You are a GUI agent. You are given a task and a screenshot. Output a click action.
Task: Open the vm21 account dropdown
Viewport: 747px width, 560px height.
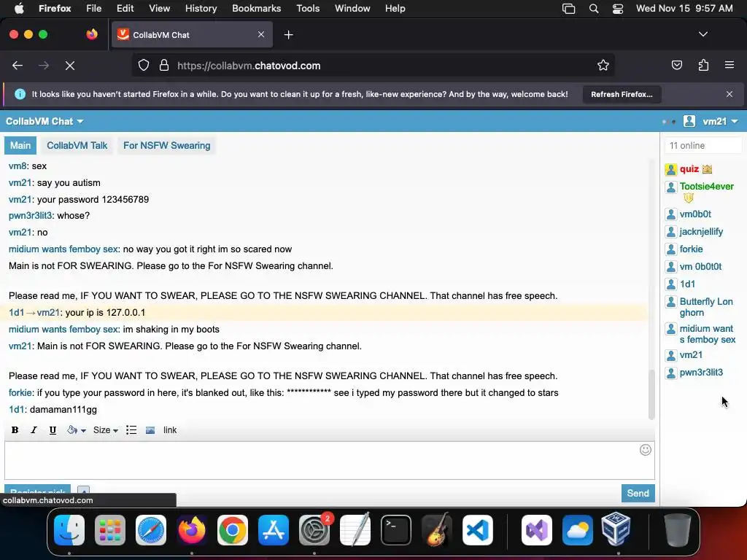tap(720, 122)
